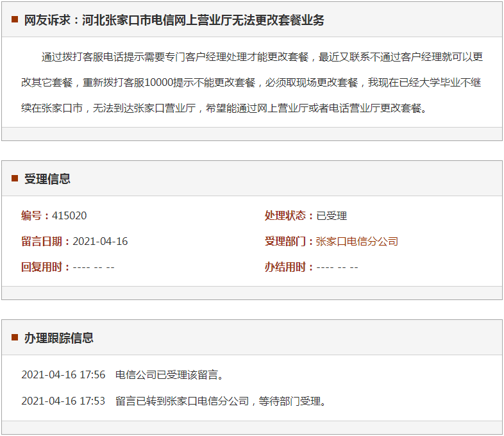Click the red bullet beside 网友诉求 heading
This screenshot has width=504, height=436.
pos(15,19)
